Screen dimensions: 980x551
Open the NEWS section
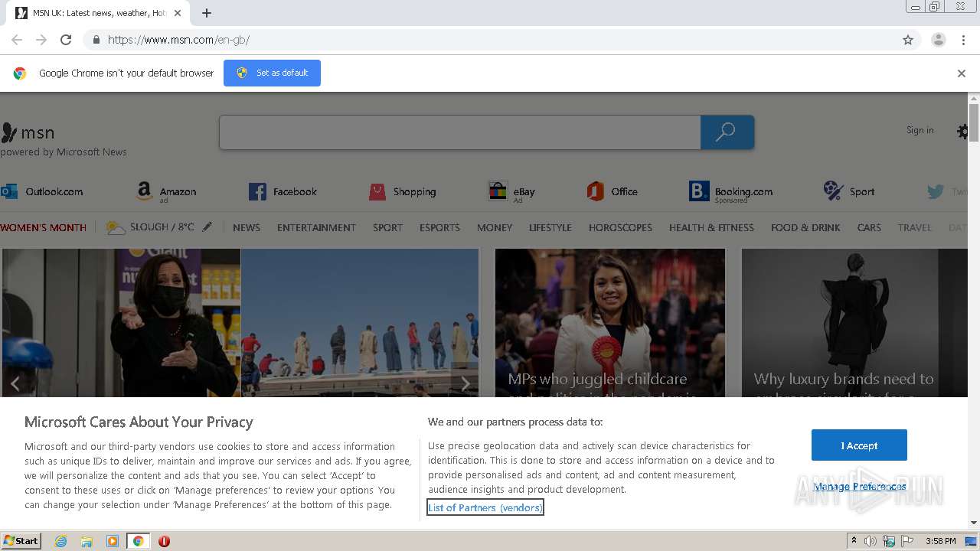coord(247,227)
